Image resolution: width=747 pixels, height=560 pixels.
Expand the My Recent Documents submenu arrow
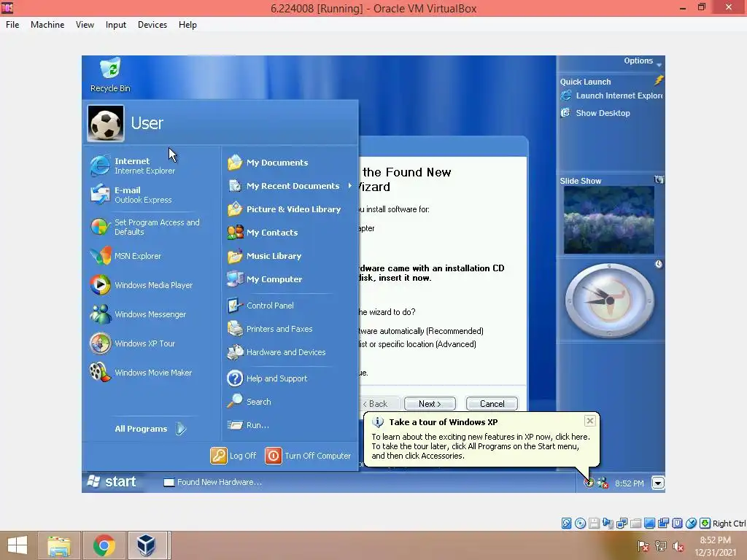[349, 186]
